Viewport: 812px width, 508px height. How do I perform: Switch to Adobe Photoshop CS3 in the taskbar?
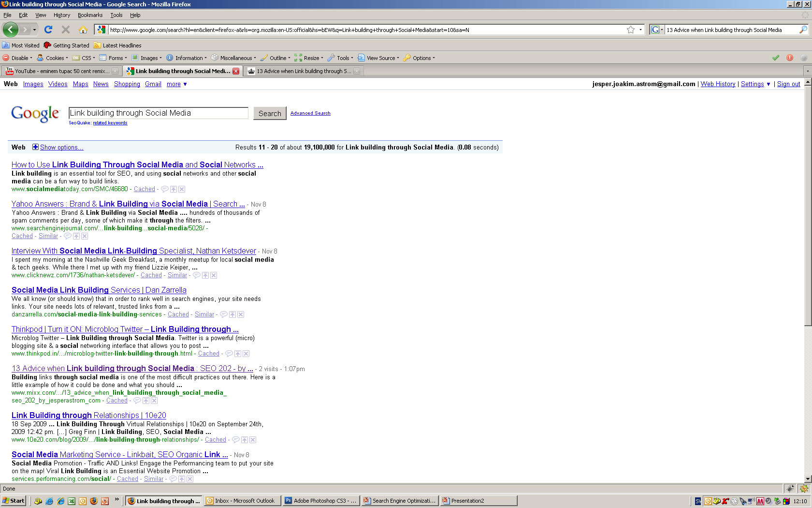pos(321,501)
